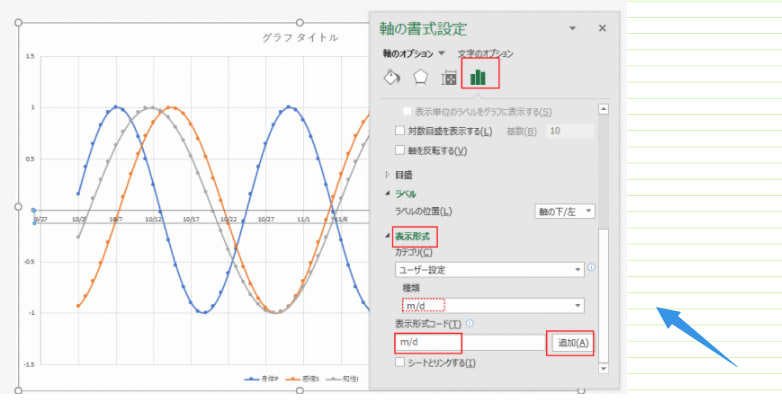Enable 対数目盛を表示する checkbox
782x402 pixels.
point(401,131)
